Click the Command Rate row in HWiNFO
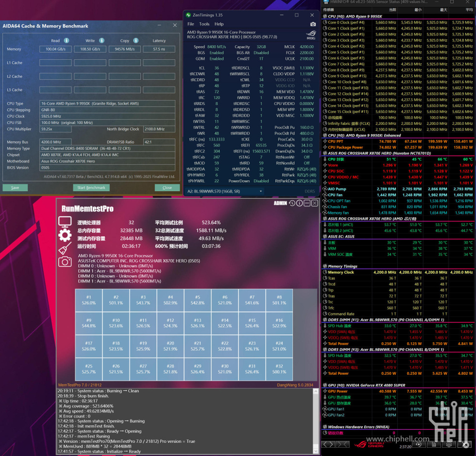This screenshot has height=456, width=476. click(398, 314)
